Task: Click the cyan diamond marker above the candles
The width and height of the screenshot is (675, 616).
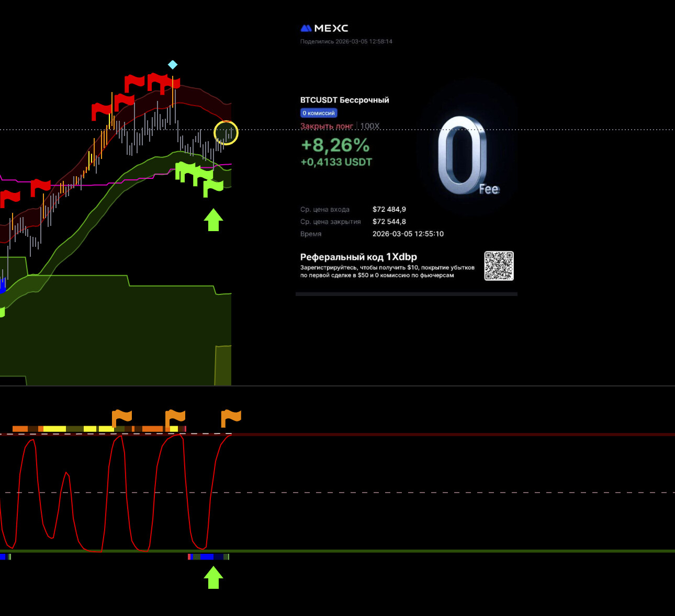Action: [x=173, y=65]
